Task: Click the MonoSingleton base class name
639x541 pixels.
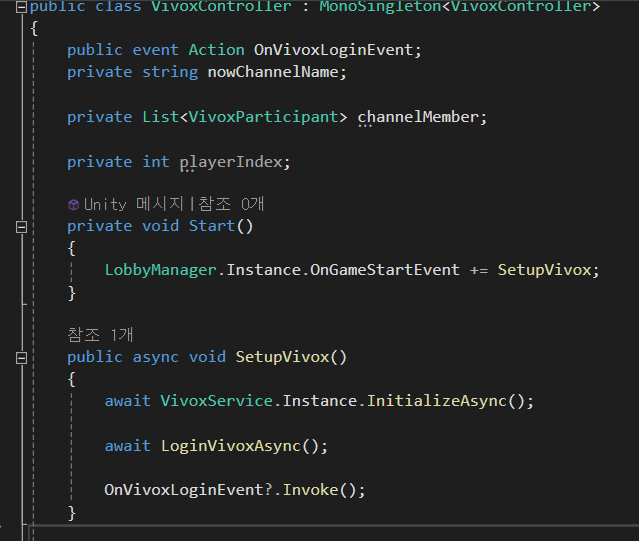Action: 380,7
